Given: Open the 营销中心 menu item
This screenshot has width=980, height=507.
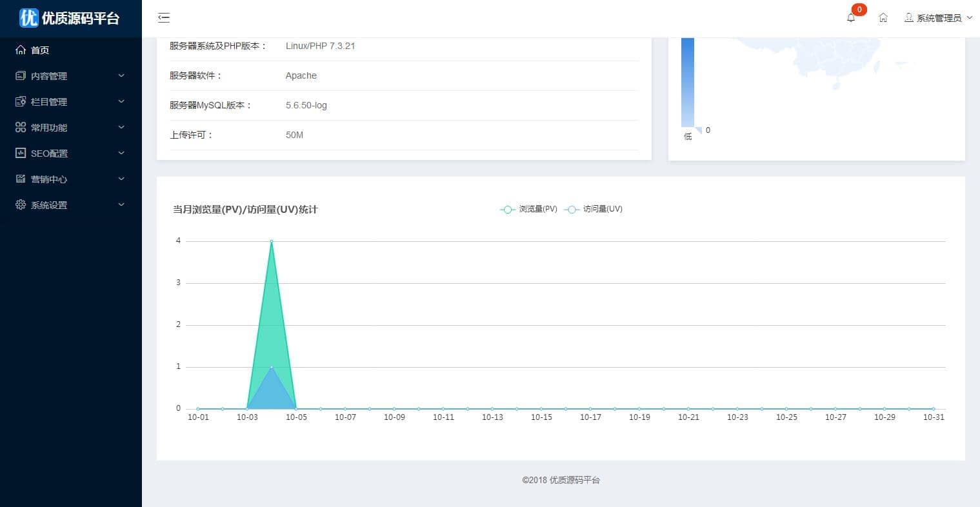Looking at the screenshot, I should 49,179.
